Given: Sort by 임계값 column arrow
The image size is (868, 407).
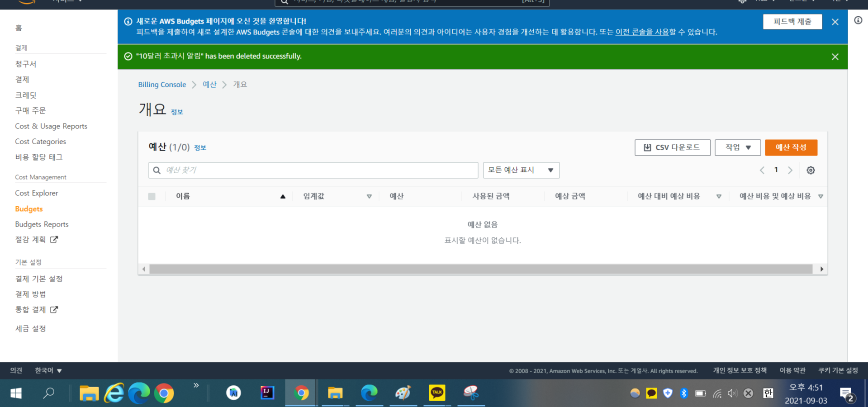Looking at the screenshot, I should coord(369,196).
